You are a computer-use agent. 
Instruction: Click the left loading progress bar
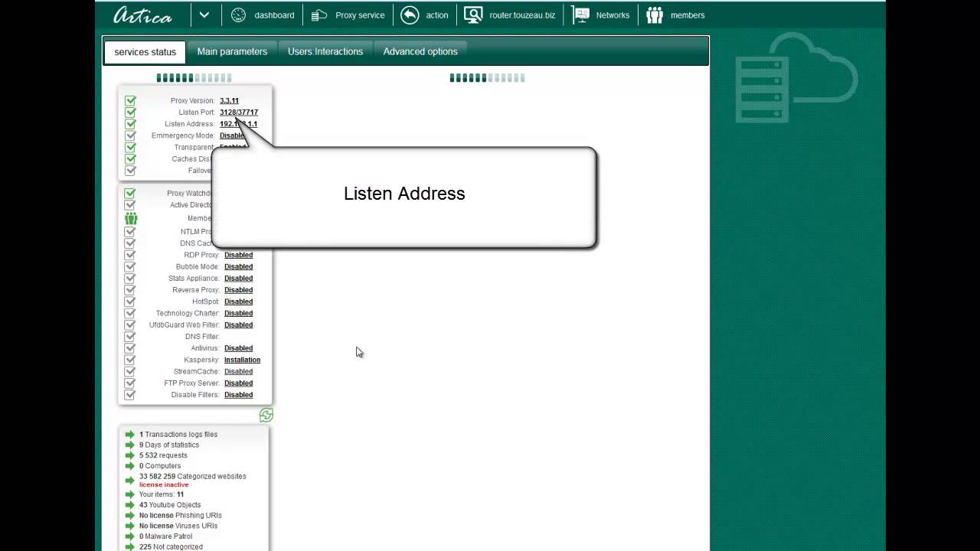point(194,78)
